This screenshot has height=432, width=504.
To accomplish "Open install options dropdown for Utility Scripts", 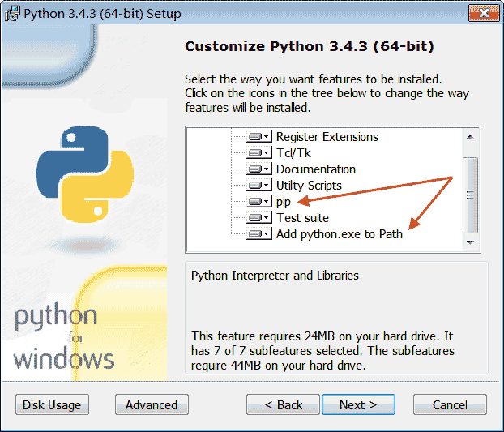I will (259, 186).
